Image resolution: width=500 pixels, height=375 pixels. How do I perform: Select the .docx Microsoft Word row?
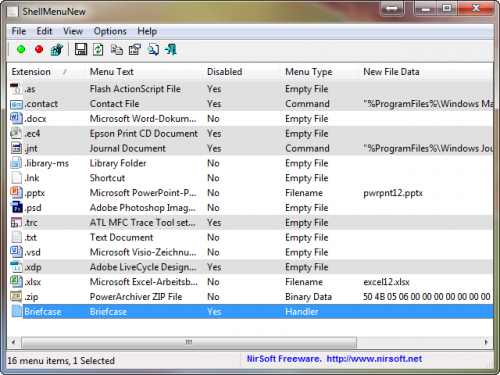click(x=250, y=119)
